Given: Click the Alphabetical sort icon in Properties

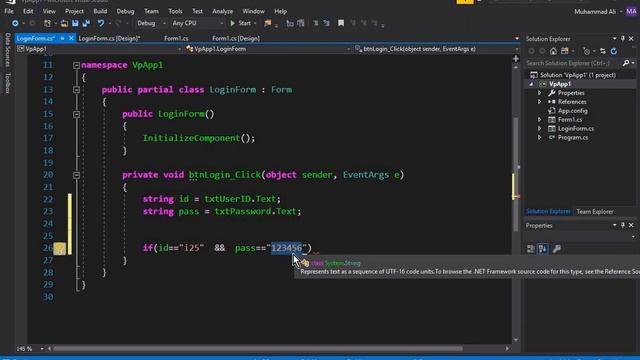Looking at the screenshot, I should click(x=542, y=249).
